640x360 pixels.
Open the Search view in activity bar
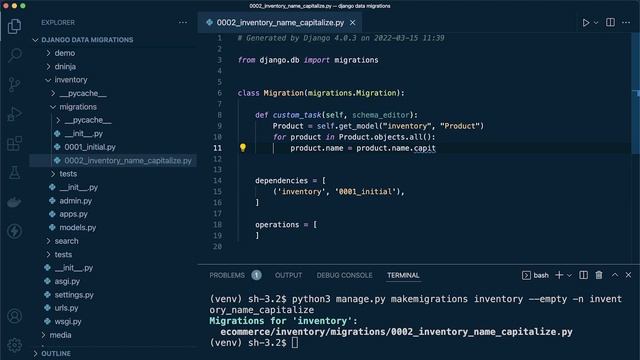(14, 55)
